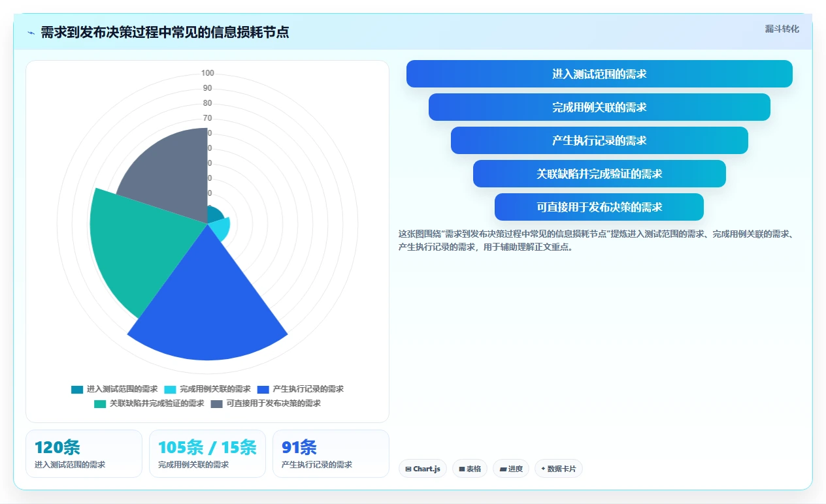Toggle legend swatch 进入测试范围的需求
This screenshot has width=826, height=504.
77,389
